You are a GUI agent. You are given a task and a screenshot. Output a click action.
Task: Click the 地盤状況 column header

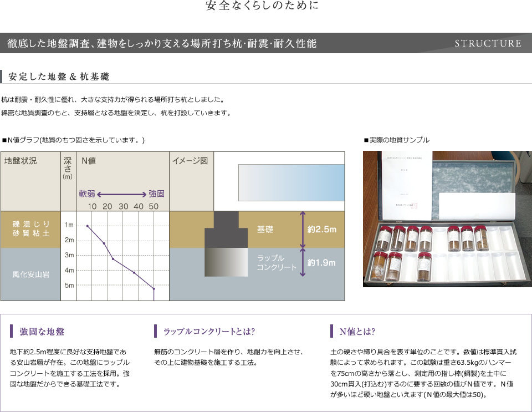(21, 161)
